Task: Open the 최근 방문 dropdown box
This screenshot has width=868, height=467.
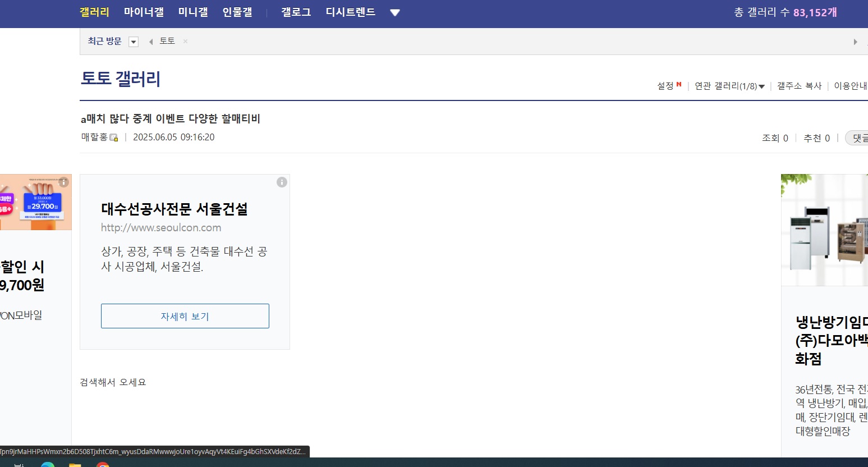Action: [x=134, y=42]
